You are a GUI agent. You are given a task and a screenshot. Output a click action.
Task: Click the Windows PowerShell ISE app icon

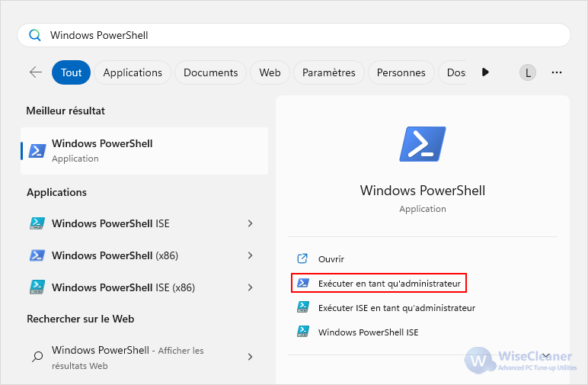[x=37, y=223]
